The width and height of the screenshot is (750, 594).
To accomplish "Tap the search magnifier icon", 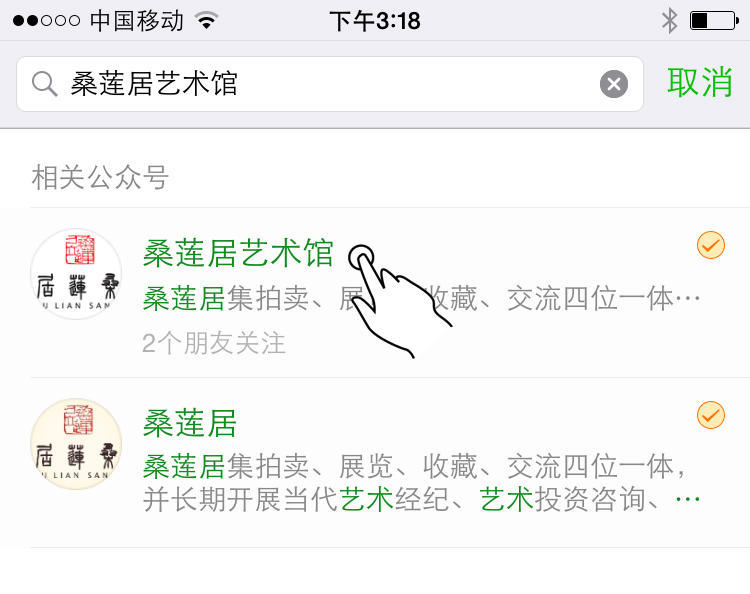I will (x=44, y=84).
